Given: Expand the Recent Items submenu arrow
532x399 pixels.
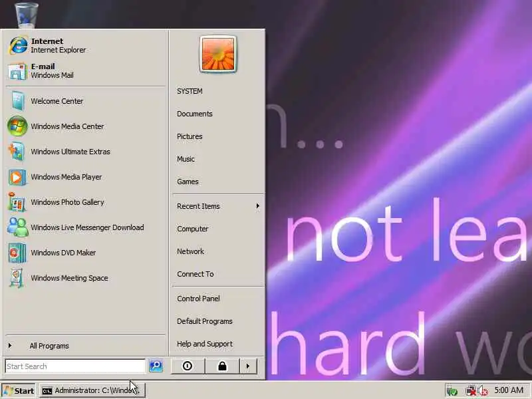Looking at the screenshot, I should tap(258, 206).
